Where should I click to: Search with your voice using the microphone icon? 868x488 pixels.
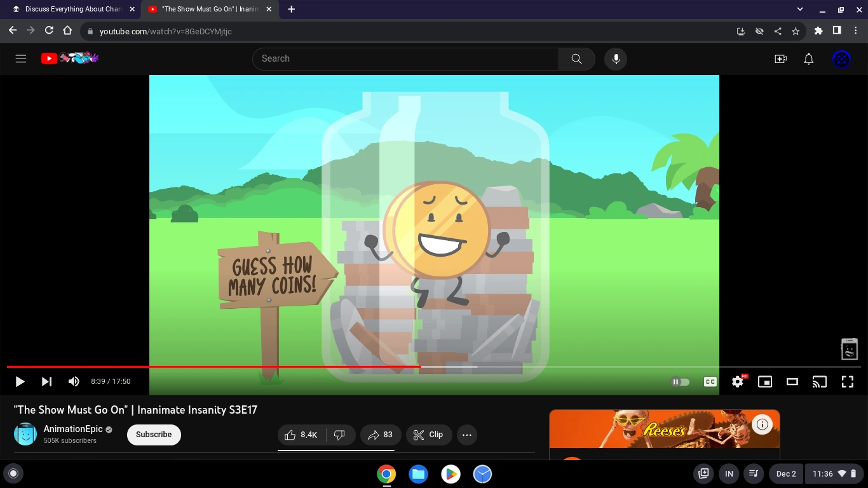(615, 58)
